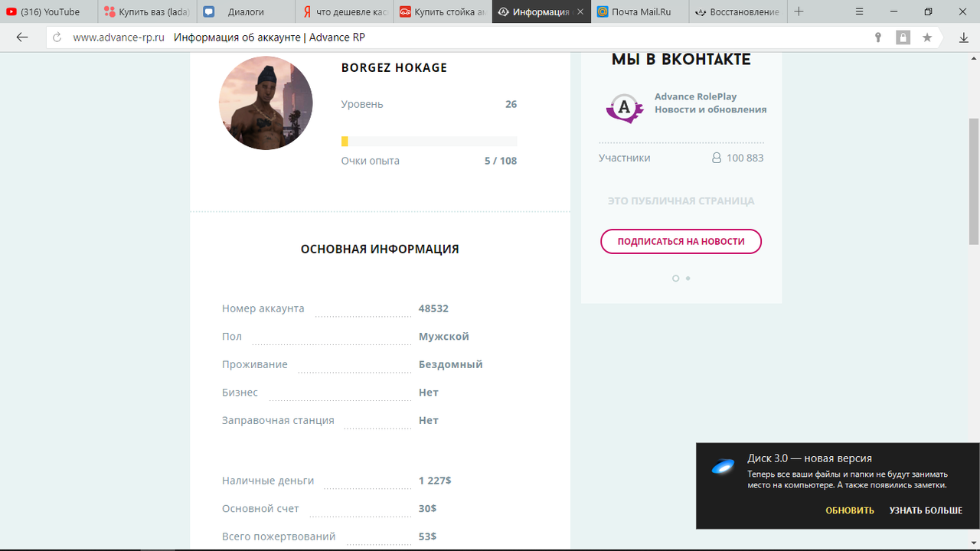
Task: Minimize the browser window
Action: click(x=893, y=11)
